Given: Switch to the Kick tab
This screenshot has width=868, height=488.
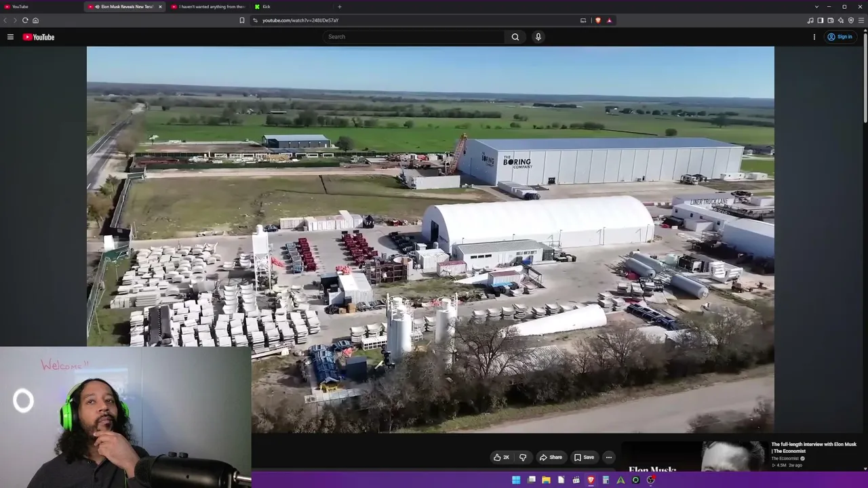Looking at the screenshot, I should point(292,7).
